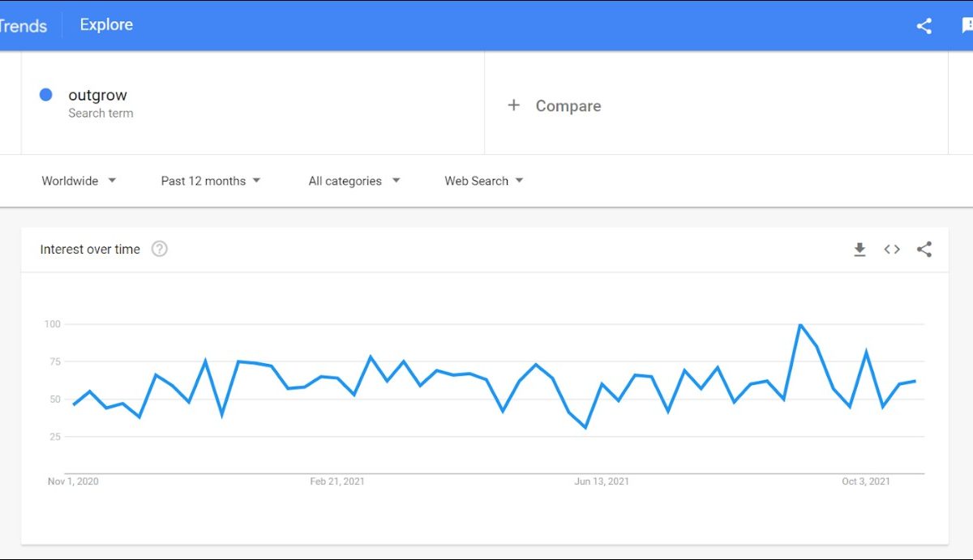973x560 pixels.
Task: Click the Trends logo text in the header
Action: tap(23, 26)
